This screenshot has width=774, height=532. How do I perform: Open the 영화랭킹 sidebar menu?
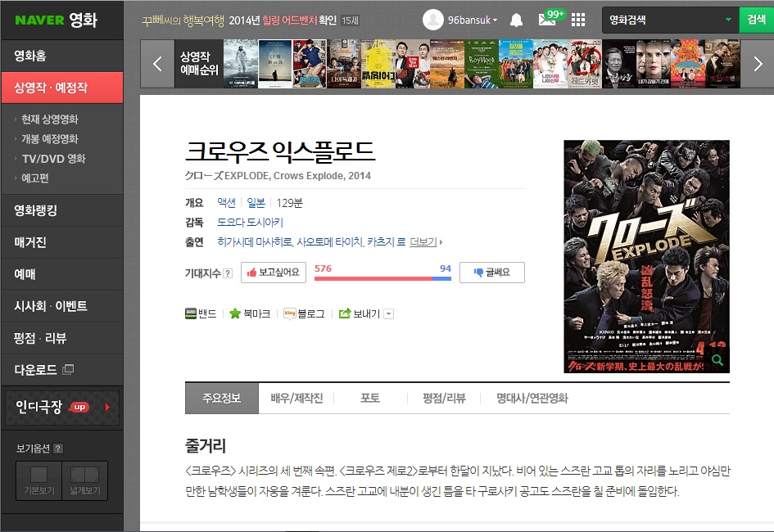point(61,210)
